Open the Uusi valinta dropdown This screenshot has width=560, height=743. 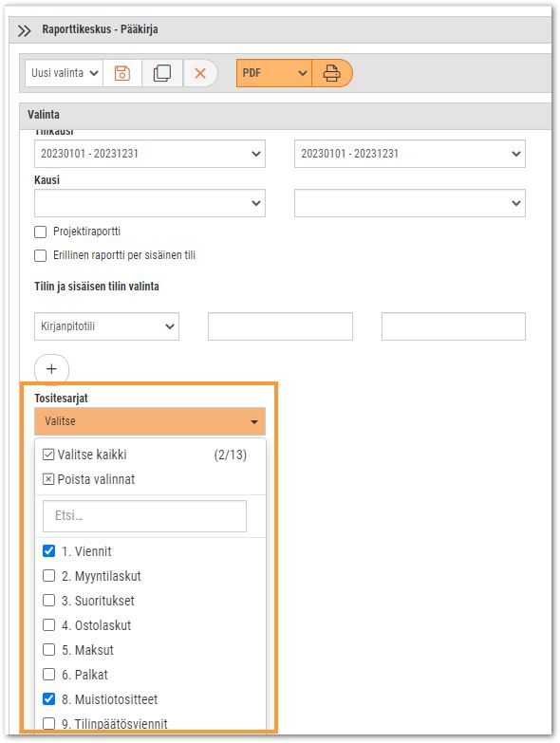point(64,73)
